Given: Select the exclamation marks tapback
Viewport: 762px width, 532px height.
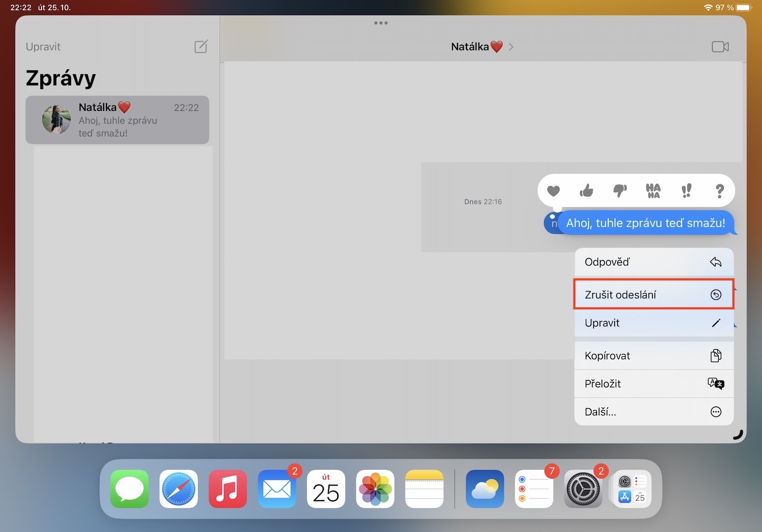Looking at the screenshot, I should (686, 191).
